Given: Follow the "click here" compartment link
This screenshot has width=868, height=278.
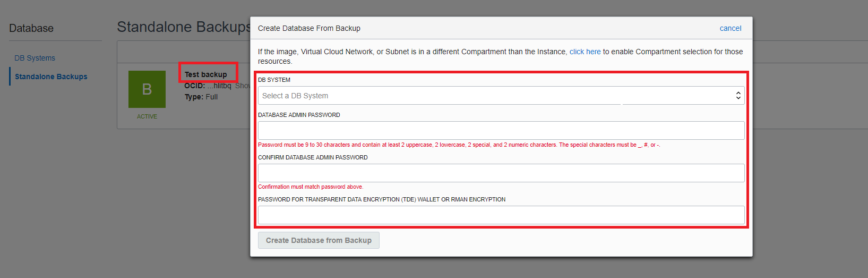Looking at the screenshot, I should pos(585,52).
